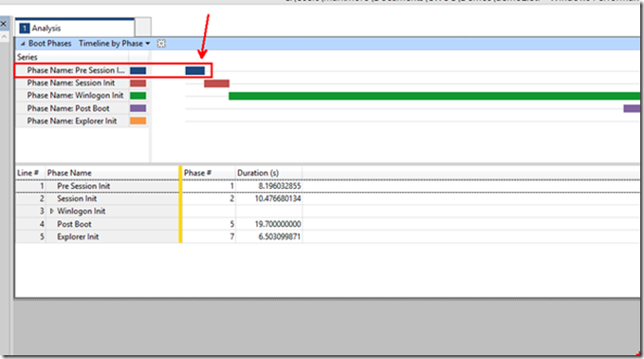Click the Session Init red legend swatch
The height and width of the screenshot is (359, 644).
coord(138,83)
